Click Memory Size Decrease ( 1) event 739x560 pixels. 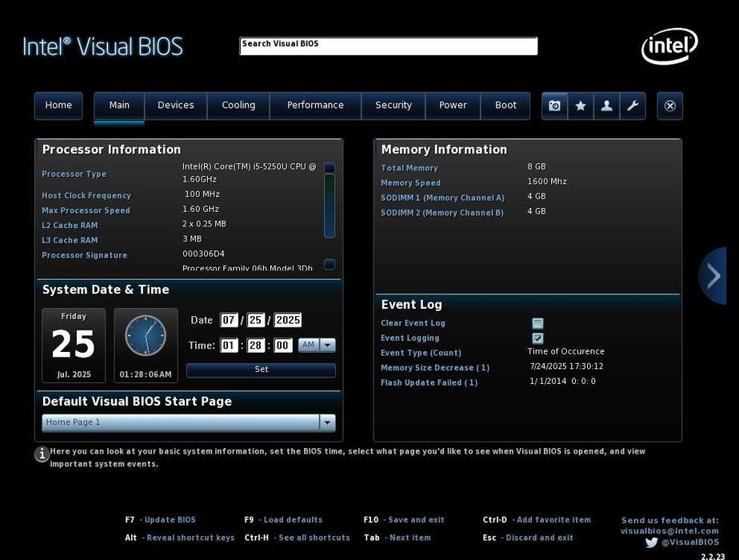[435, 368]
